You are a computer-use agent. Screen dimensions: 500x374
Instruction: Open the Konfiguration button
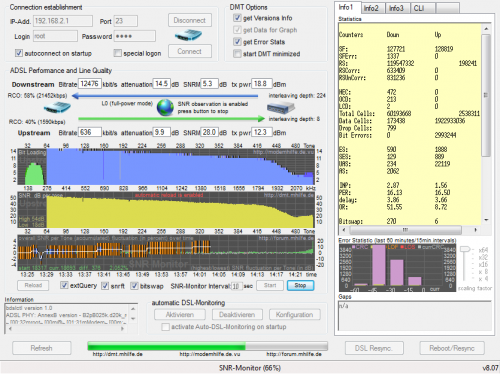pyautogui.click(x=294, y=315)
